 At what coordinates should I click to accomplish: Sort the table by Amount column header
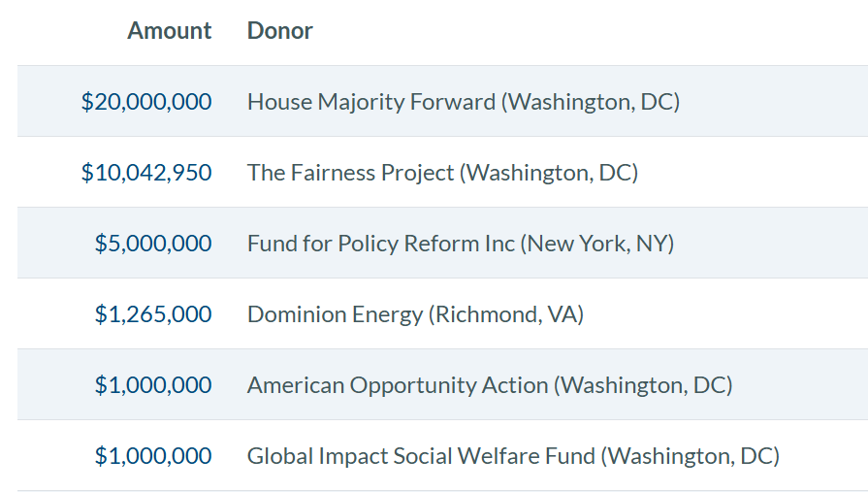[x=169, y=31]
